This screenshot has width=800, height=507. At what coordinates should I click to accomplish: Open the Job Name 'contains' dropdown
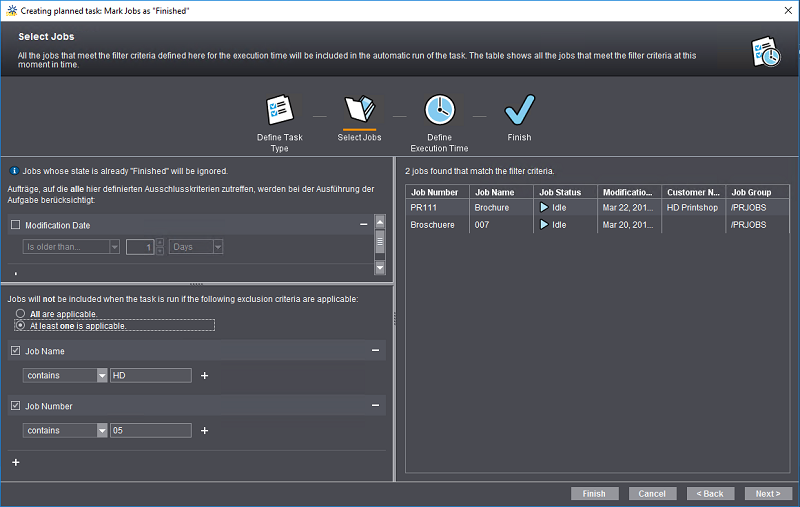pos(102,376)
